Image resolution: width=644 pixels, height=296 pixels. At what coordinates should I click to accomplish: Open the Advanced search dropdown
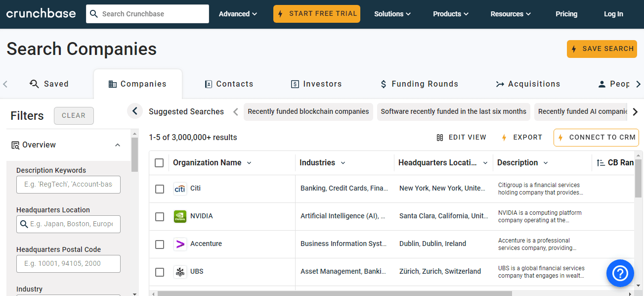(x=238, y=14)
